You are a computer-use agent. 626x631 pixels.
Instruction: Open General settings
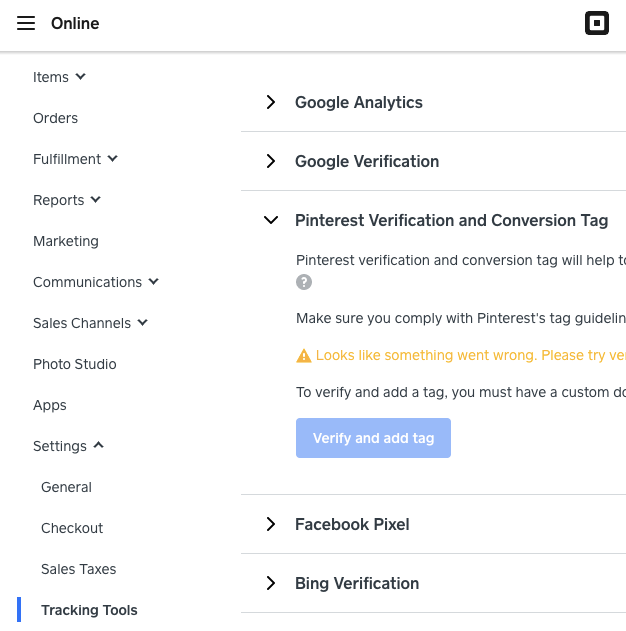point(66,487)
